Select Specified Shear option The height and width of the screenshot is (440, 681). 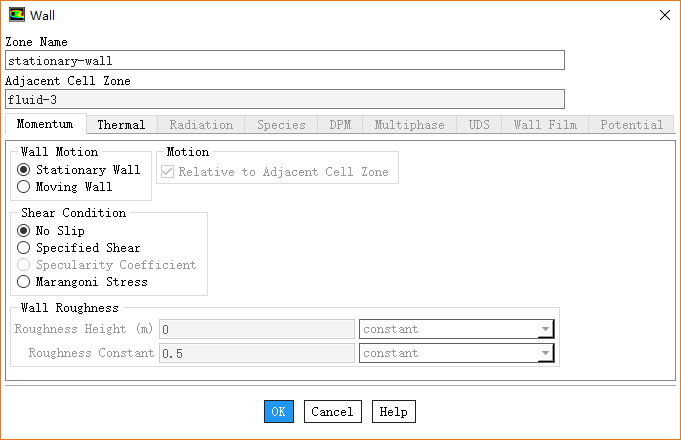click(24, 248)
